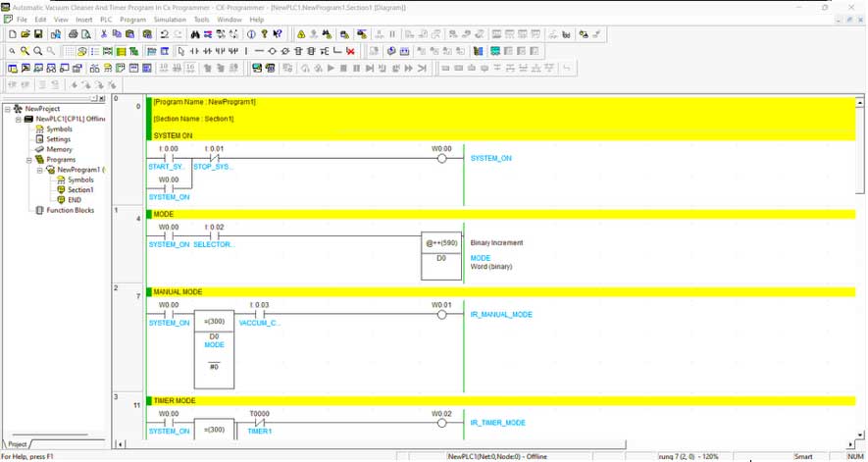Screen dimensions: 868x462
Task: Collapse the NewProject tree node
Action: click(x=7, y=109)
